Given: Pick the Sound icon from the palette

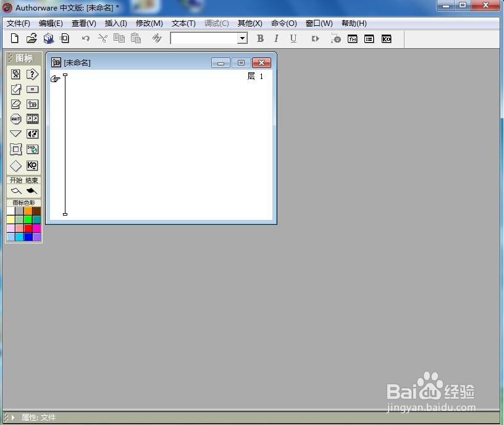Looking at the screenshot, I should (x=32, y=133).
